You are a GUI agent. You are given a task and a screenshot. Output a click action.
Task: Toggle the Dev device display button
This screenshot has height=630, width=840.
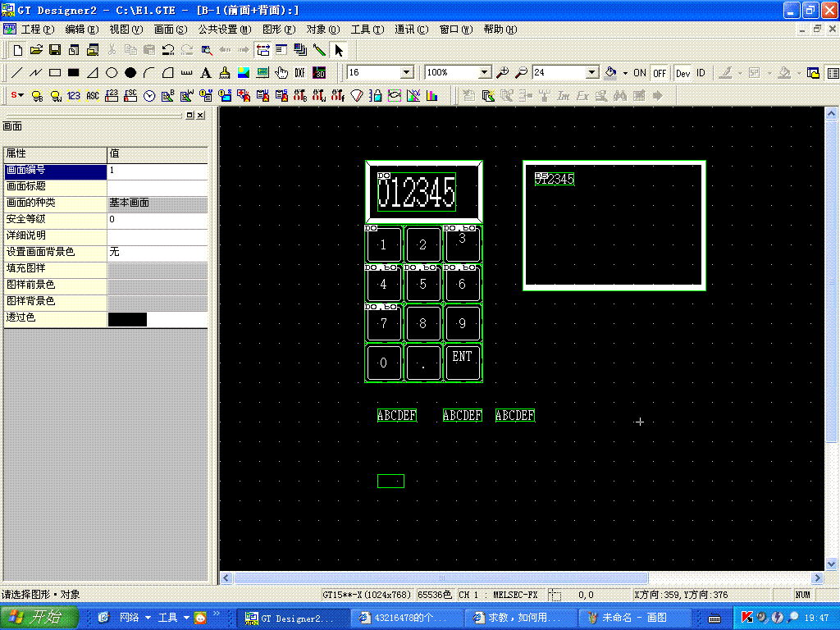tap(682, 73)
